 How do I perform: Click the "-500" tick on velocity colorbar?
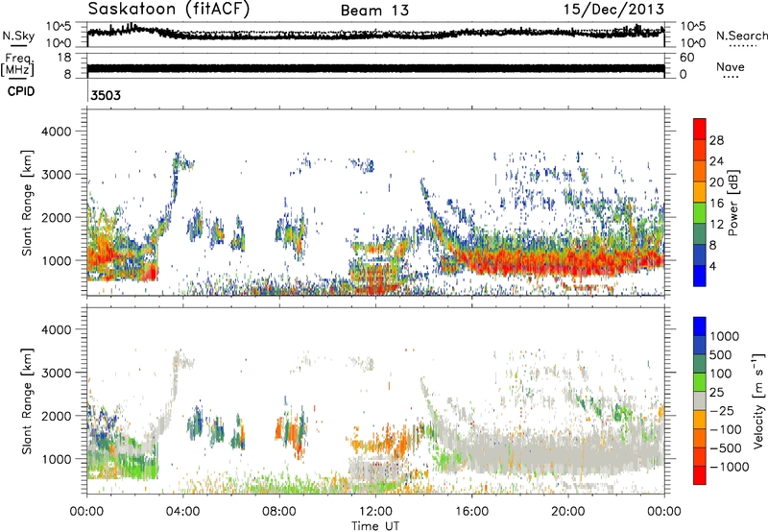click(x=726, y=448)
